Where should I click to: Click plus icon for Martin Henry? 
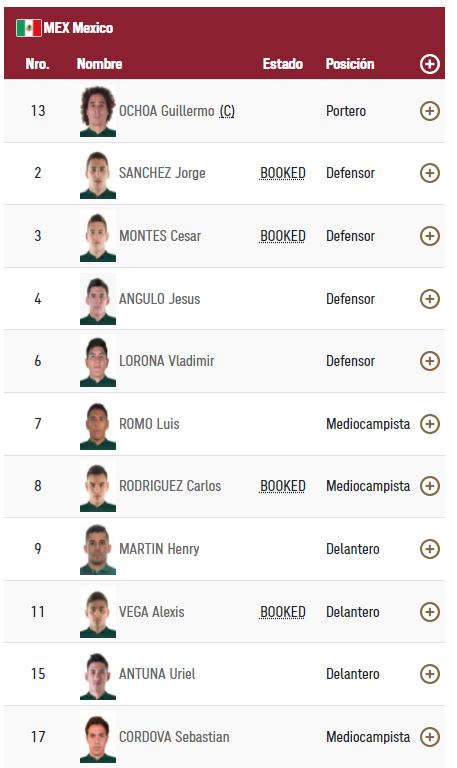coord(430,549)
